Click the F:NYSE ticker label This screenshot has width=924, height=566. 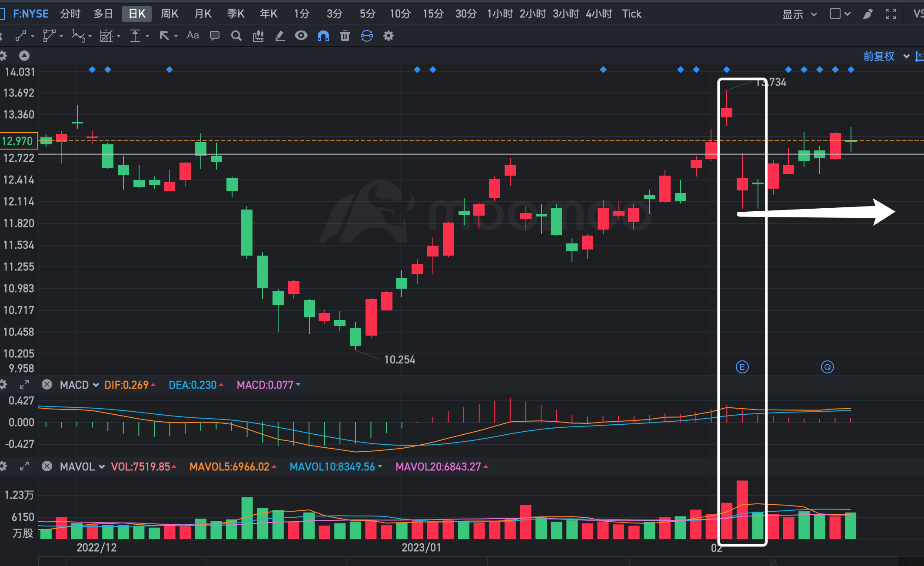coord(31,14)
